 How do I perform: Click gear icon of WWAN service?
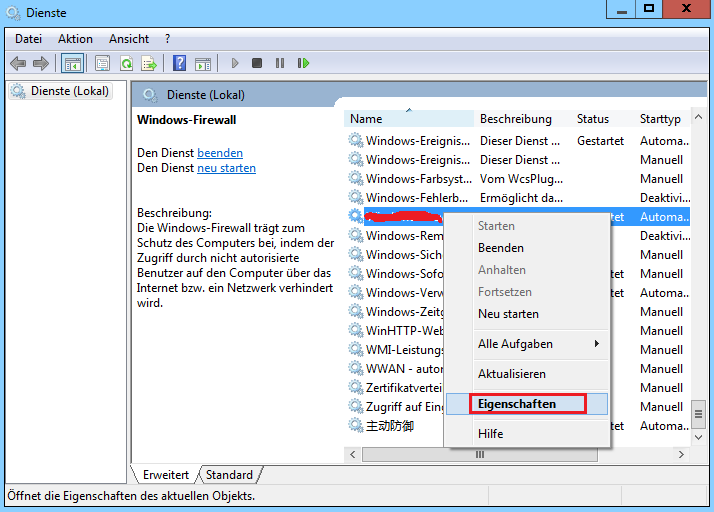click(356, 368)
